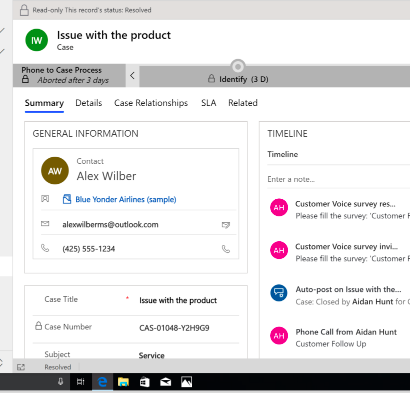Click the company building icon in contact card

(45, 199)
